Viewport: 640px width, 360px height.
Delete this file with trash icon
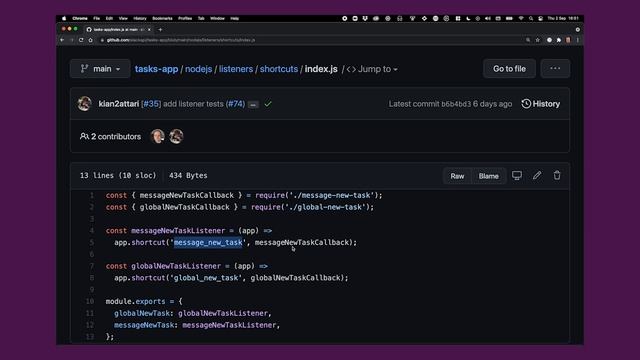coord(557,176)
